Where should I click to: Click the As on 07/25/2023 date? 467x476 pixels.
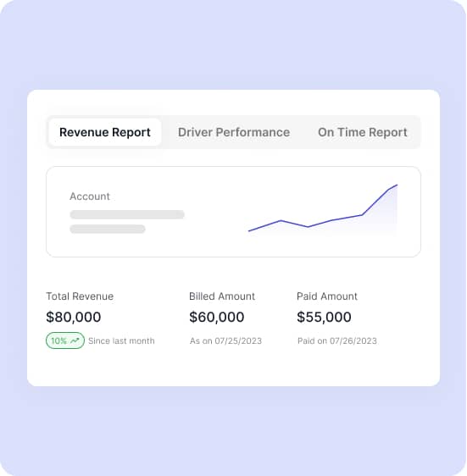pyautogui.click(x=225, y=341)
